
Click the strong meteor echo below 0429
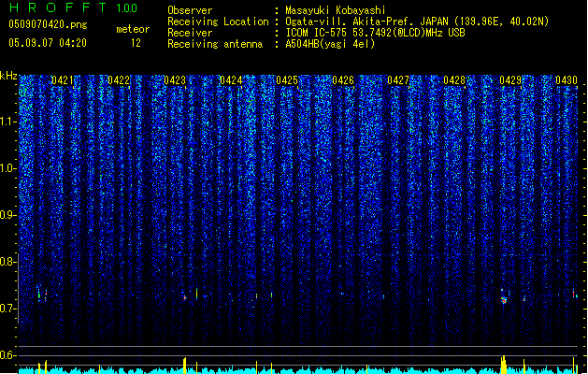(504, 299)
